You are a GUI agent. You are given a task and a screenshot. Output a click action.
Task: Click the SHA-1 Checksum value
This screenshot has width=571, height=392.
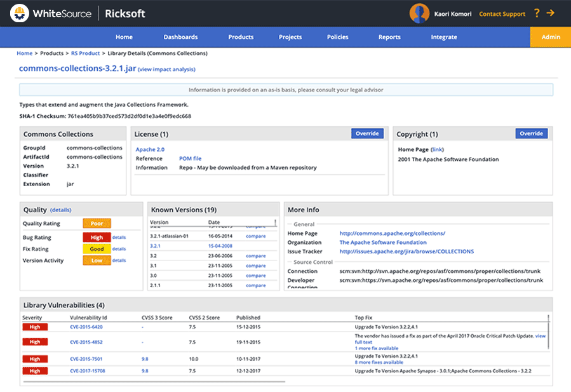click(130, 116)
